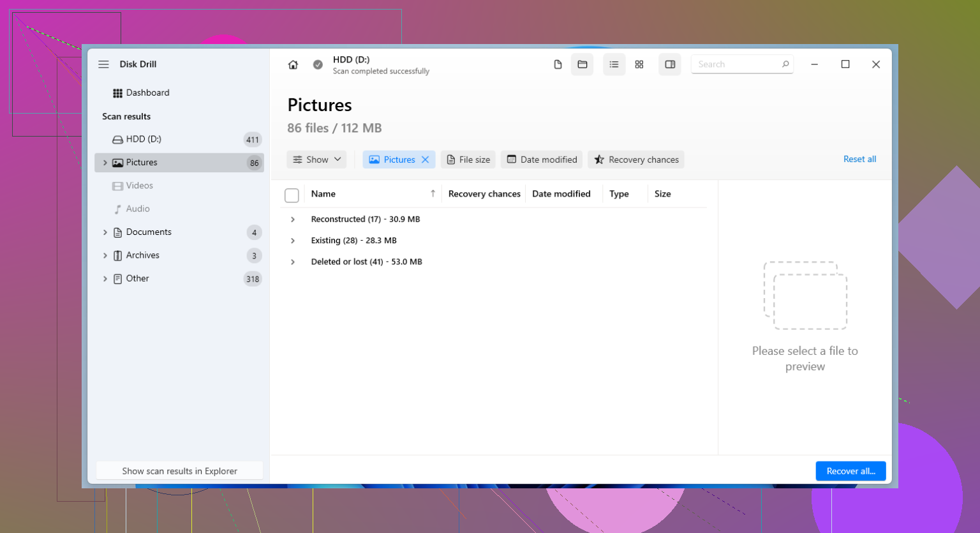Screen dimensions: 980x533
Task: Switch to folder view icon in toolbar
Action: (x=583, y=64)
